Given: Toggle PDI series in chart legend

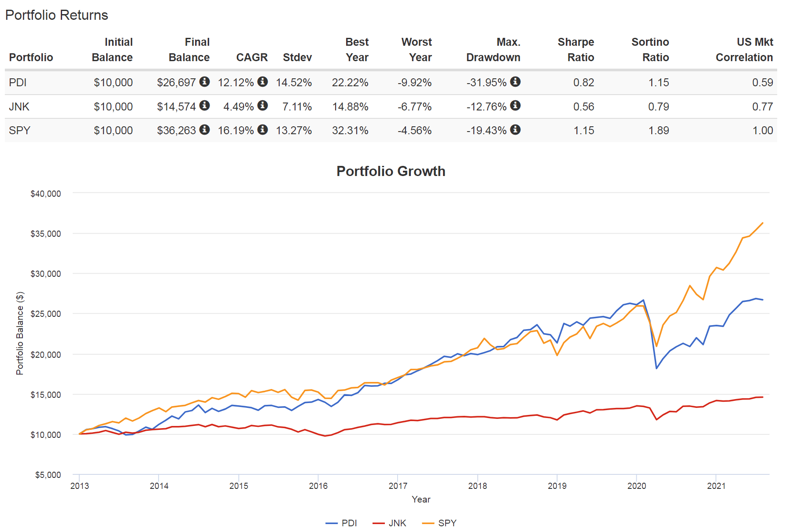Looking at the screenshot, I should (341, 523).
